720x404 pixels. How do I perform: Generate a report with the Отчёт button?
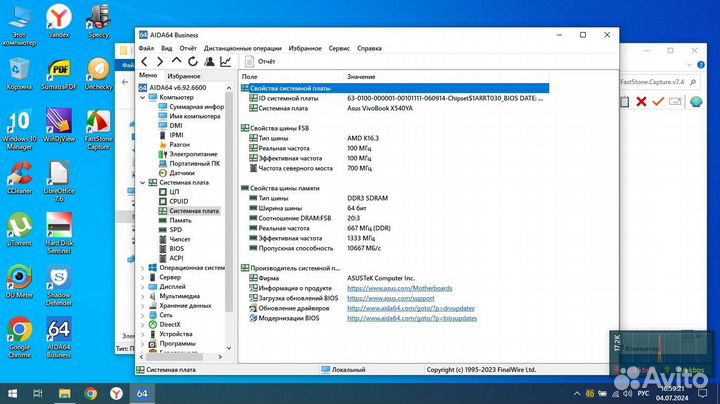[x=260, y=61]
